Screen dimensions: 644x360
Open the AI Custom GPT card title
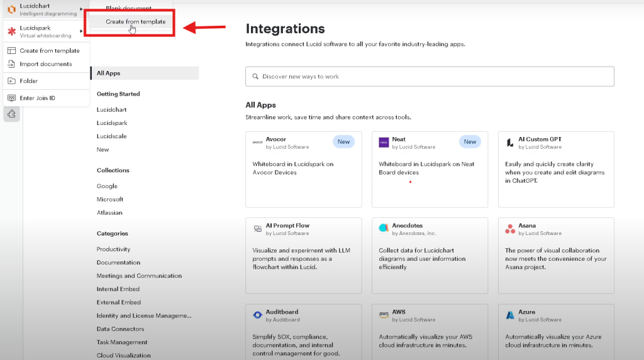coord(540,139)
